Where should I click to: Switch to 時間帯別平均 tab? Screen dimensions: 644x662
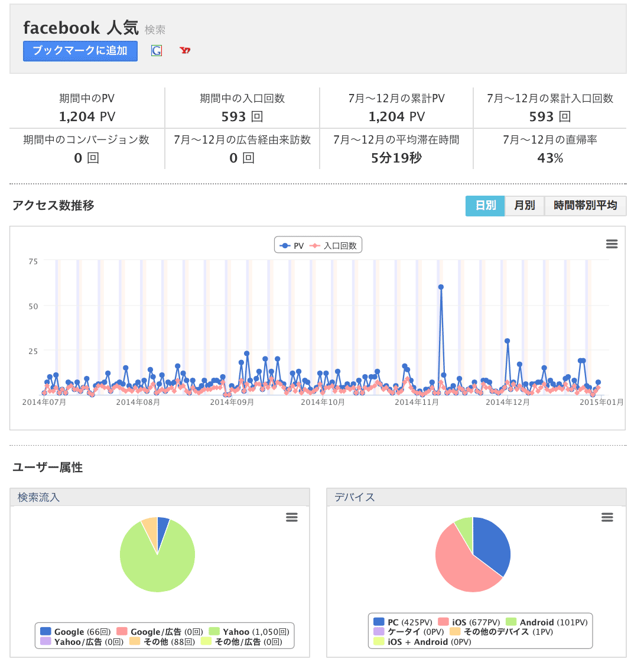click(x=586, y=206)
